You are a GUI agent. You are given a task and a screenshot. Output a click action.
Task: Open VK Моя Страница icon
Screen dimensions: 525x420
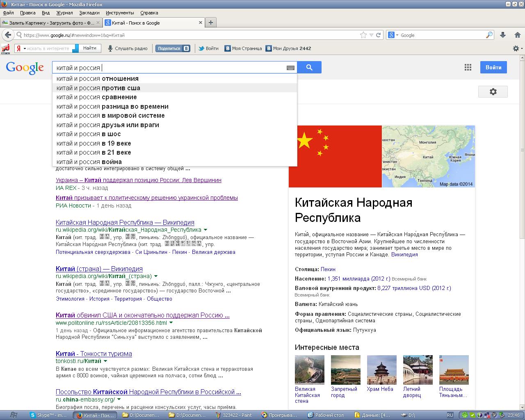(x=228, y=48)
